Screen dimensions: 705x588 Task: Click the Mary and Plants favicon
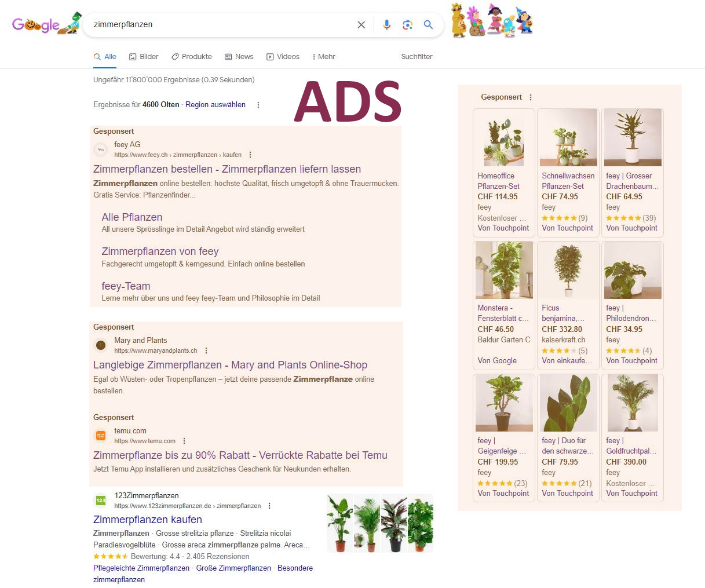click(x=101, y=345)
